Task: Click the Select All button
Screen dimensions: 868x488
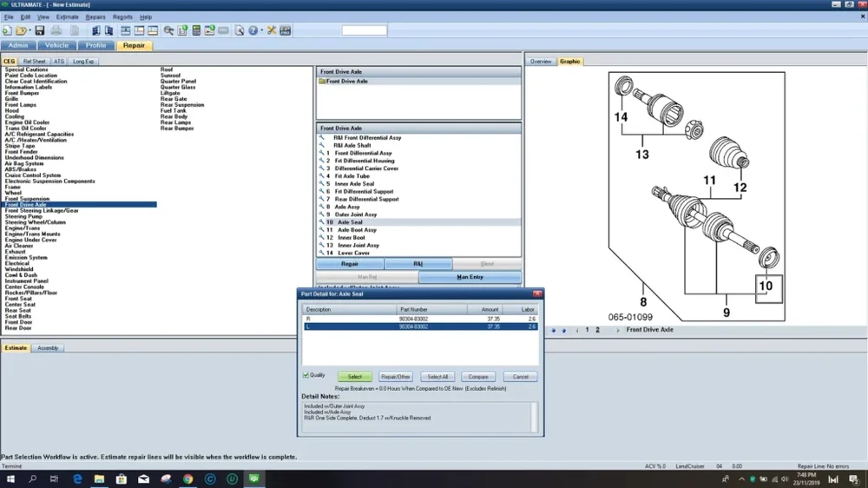Action: coord(437,377)
